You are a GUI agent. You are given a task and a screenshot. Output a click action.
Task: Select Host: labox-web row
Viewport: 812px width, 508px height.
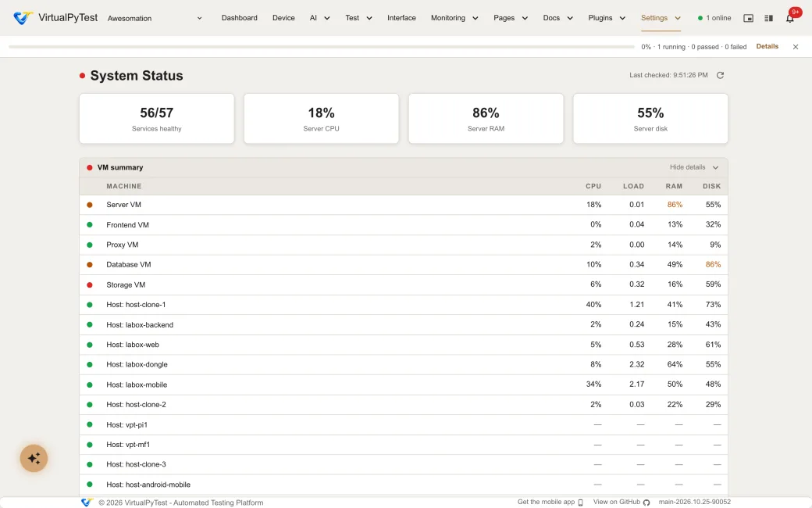(x=404, y=345)
